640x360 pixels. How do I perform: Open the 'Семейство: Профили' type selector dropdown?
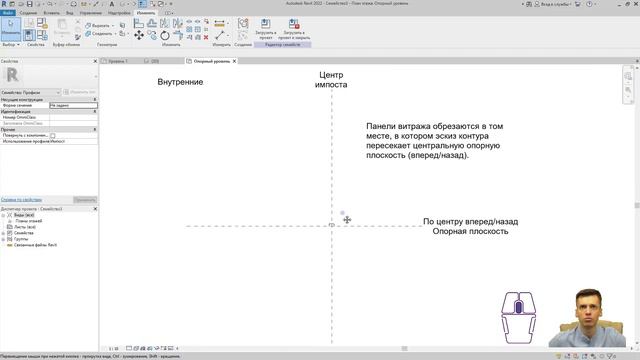[31, 93]
